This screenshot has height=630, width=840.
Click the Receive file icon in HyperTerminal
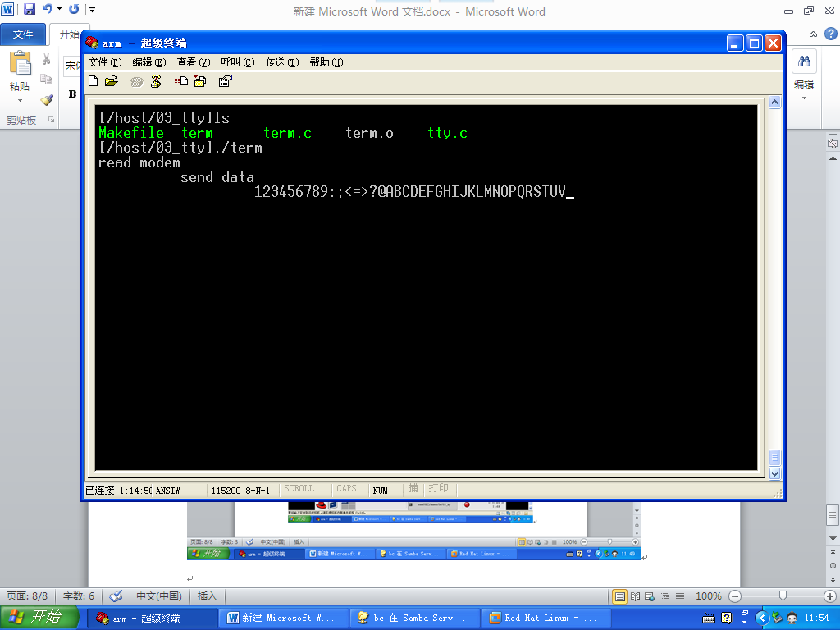200,81
